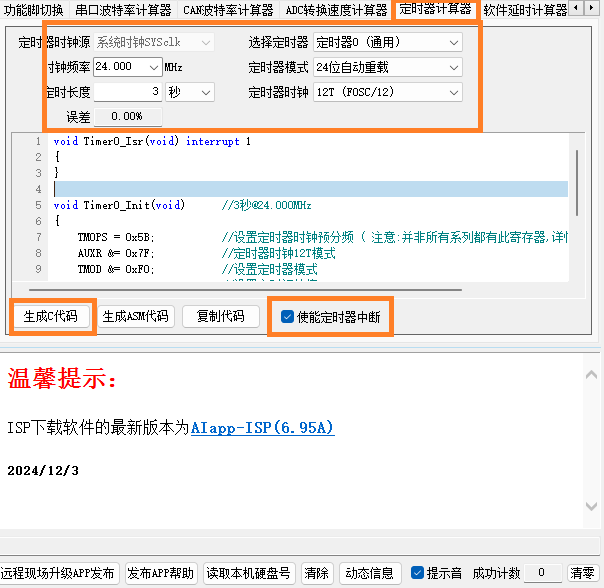Open the time unit 秒 dropdown
The image size is (604, 588).
click(190, 92)
